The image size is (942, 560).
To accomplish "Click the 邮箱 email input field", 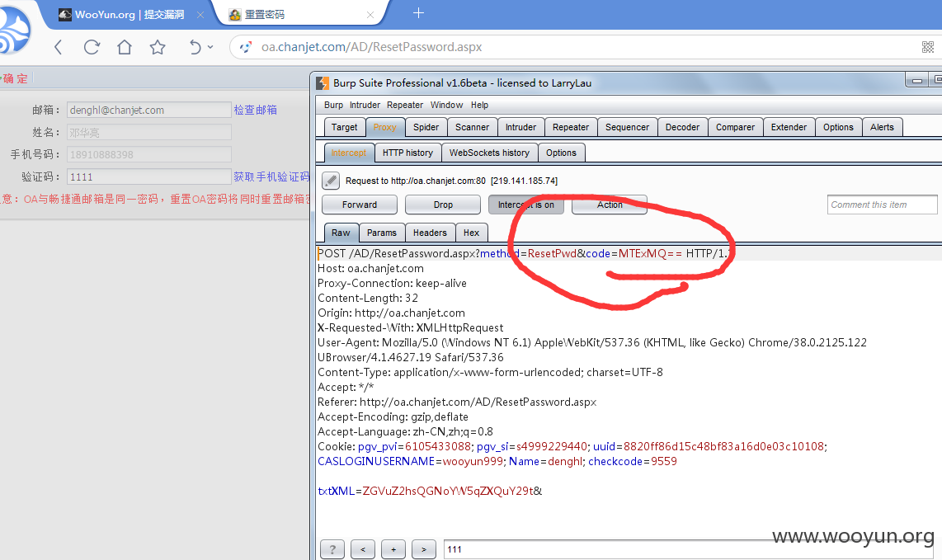I will pyautogui.click(x=149, y=110).
